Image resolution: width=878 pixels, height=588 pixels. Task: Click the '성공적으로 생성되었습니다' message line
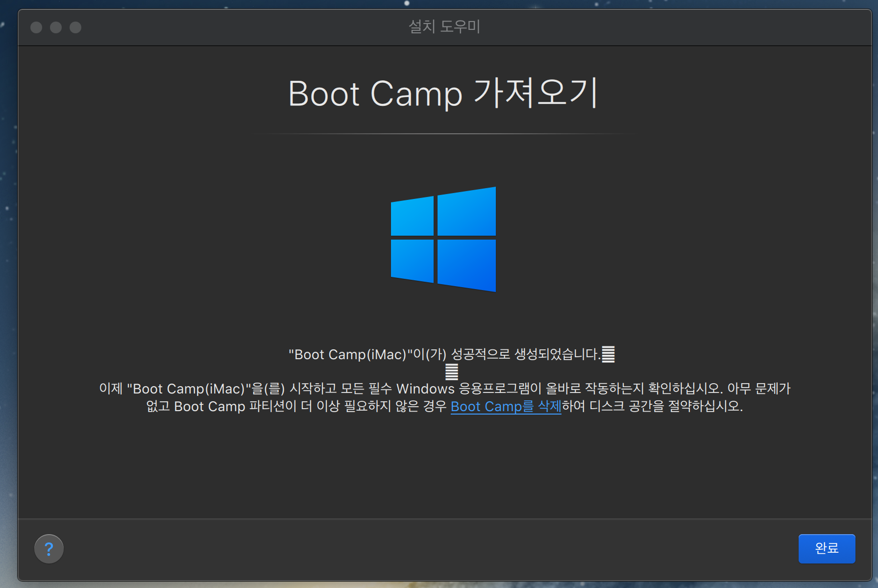click(x=451, y=354)
